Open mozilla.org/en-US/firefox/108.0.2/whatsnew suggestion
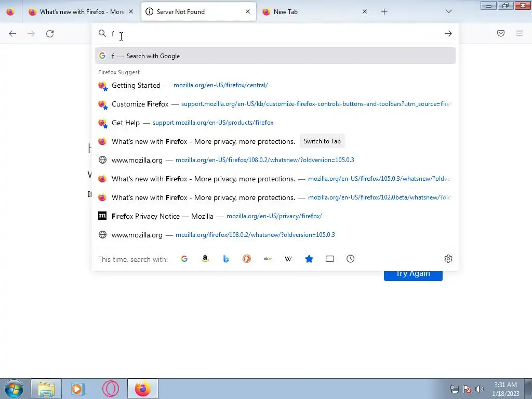532x399 pixels. point(275,160)
